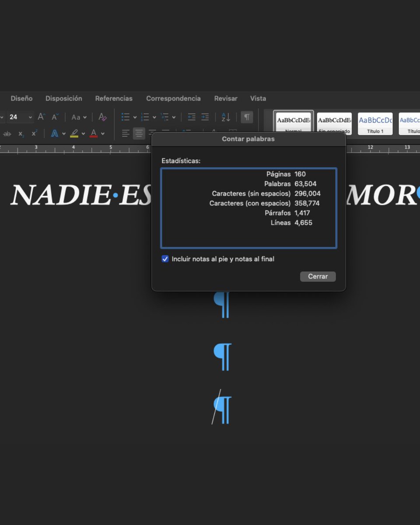The width and height of the screenshot is (420, 525).
Task: Apply the Título 1 style
Action: pyautogui.click(x=375, y=123)
